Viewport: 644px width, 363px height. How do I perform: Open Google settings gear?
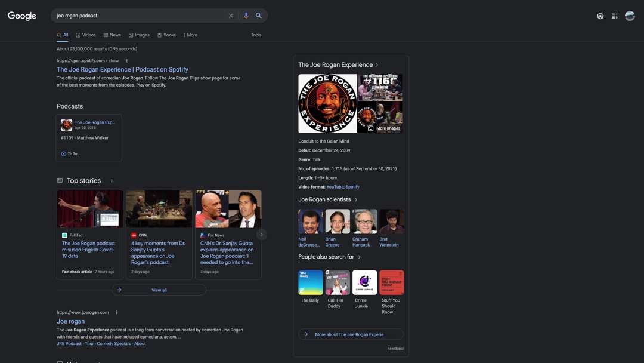click(x=600, y=16)
